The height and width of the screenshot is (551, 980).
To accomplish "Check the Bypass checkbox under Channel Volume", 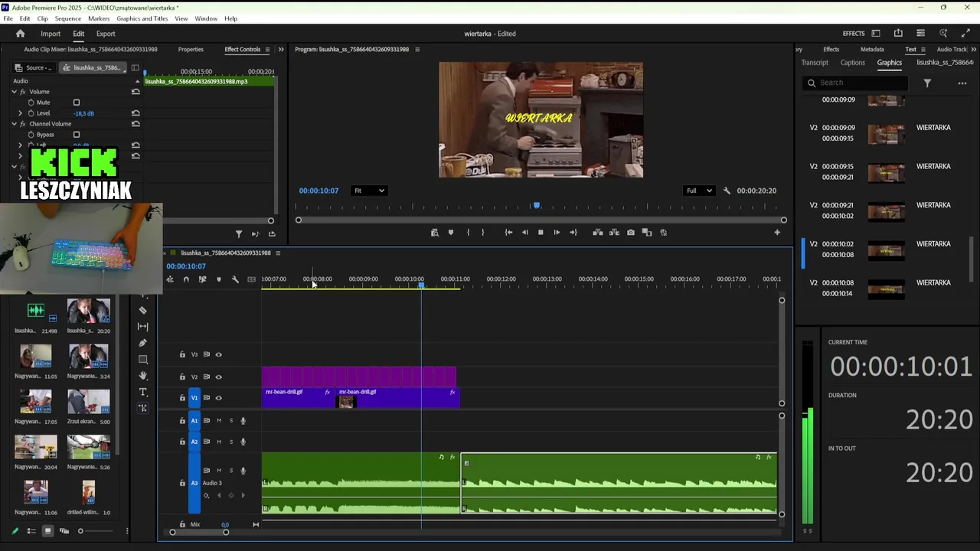I will (76, 135).
